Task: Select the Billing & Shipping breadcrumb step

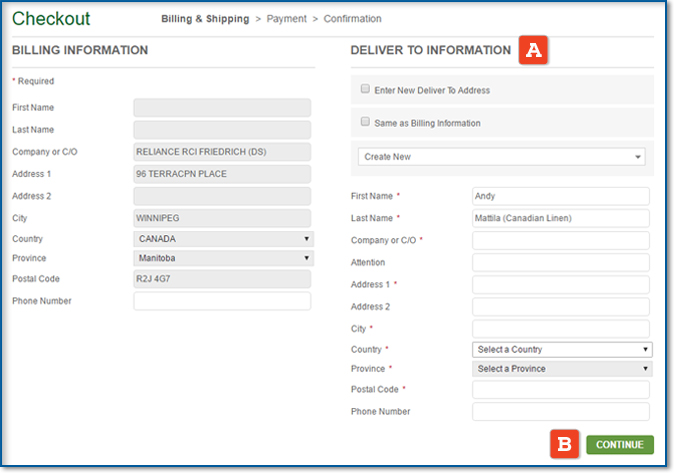Action: coord(206,19)
